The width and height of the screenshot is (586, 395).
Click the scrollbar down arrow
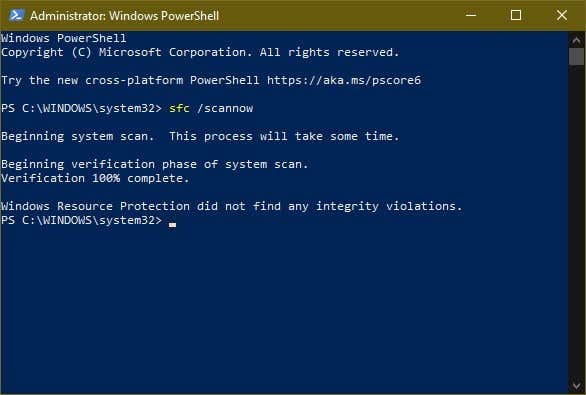[576, 385]
